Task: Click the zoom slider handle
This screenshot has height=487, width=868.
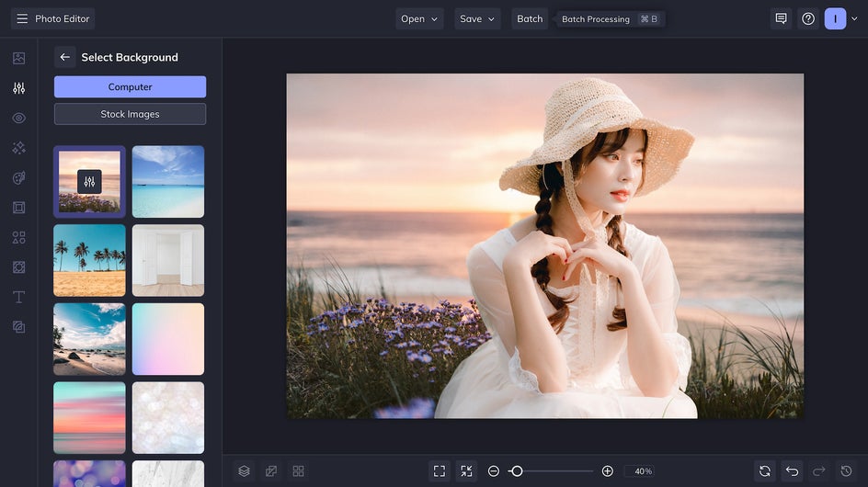Action: click(517, 471)
